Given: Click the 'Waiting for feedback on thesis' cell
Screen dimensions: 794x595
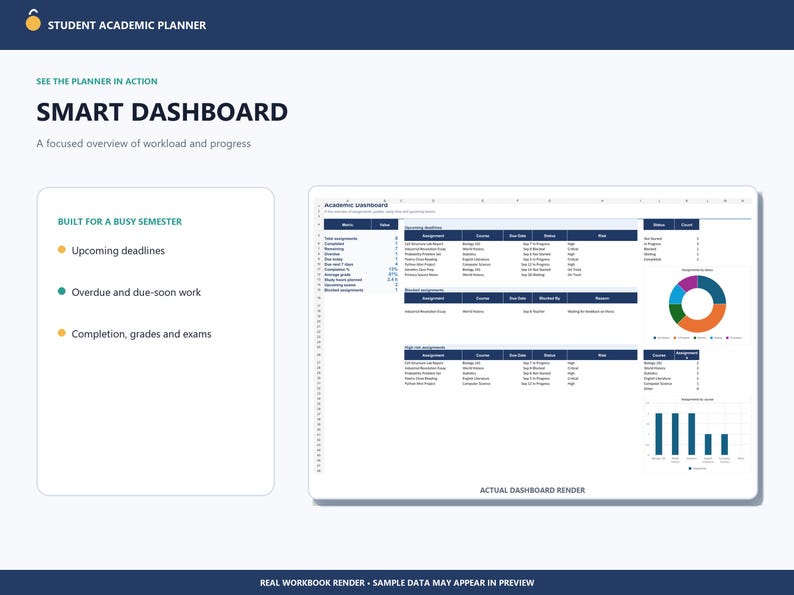Looking at the screenshot, I should 591,311.
